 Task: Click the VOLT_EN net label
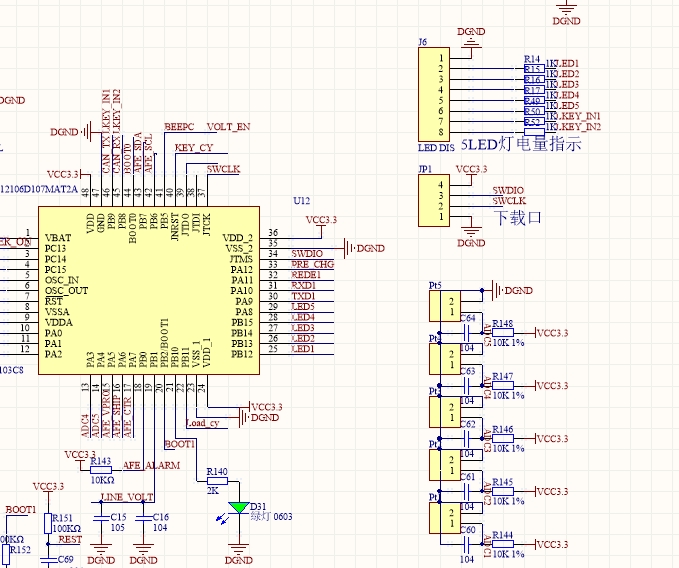click(228, 127)
